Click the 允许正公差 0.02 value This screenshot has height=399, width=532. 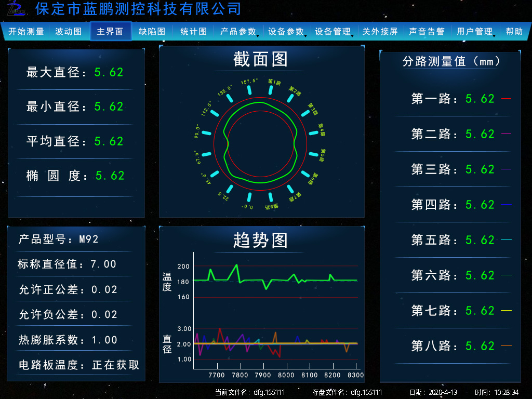tap(104, 290)
